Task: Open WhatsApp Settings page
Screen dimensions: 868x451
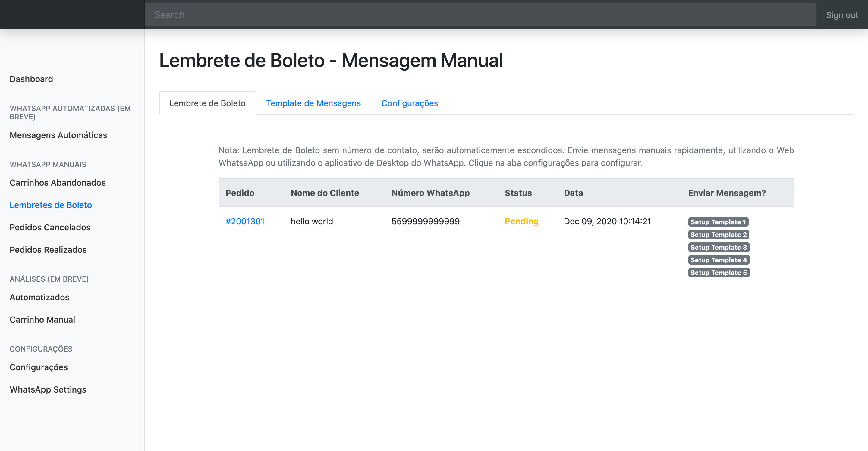Action: coord(48,389)
